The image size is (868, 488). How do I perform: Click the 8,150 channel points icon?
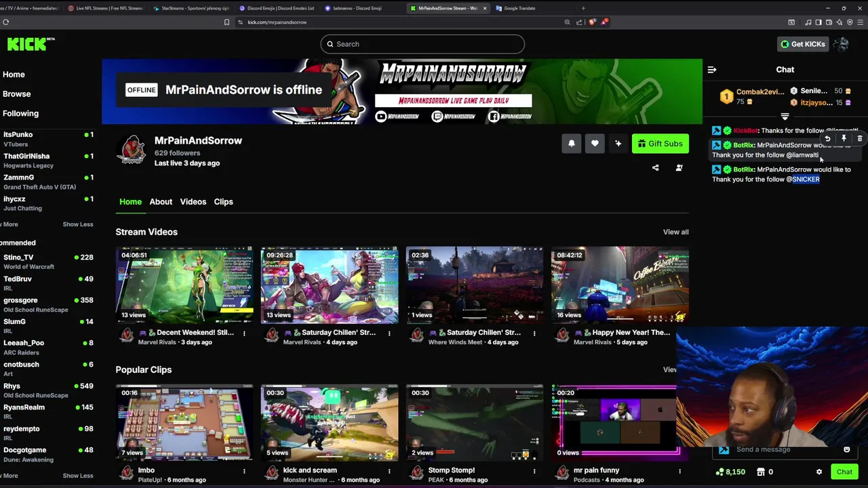pos(719,472)
